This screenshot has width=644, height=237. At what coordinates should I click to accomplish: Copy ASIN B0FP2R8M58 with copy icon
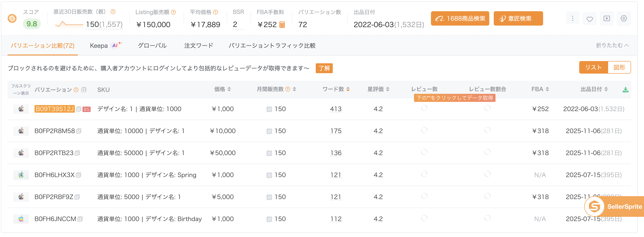pyautogui.click(x=79, y=131)
